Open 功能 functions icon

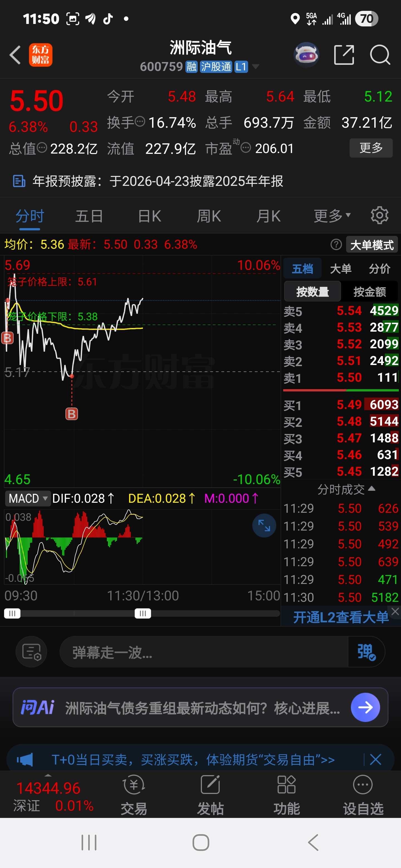tap(287, 795)
